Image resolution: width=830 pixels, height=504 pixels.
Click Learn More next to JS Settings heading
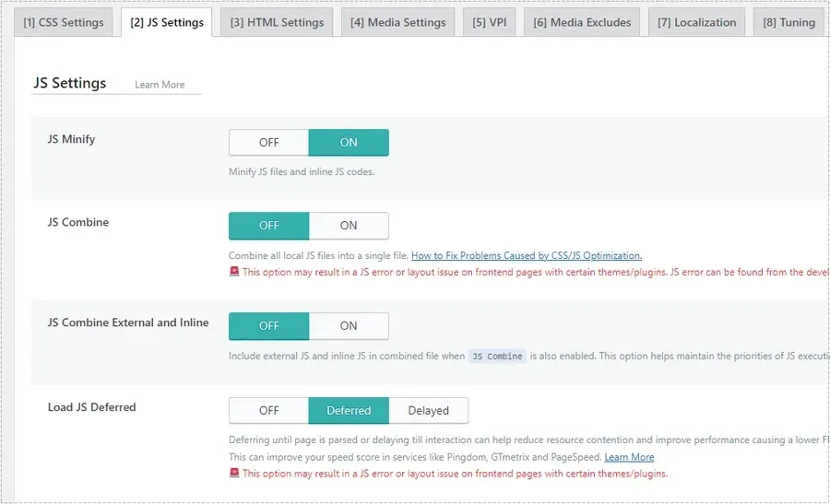coord(160,85)
